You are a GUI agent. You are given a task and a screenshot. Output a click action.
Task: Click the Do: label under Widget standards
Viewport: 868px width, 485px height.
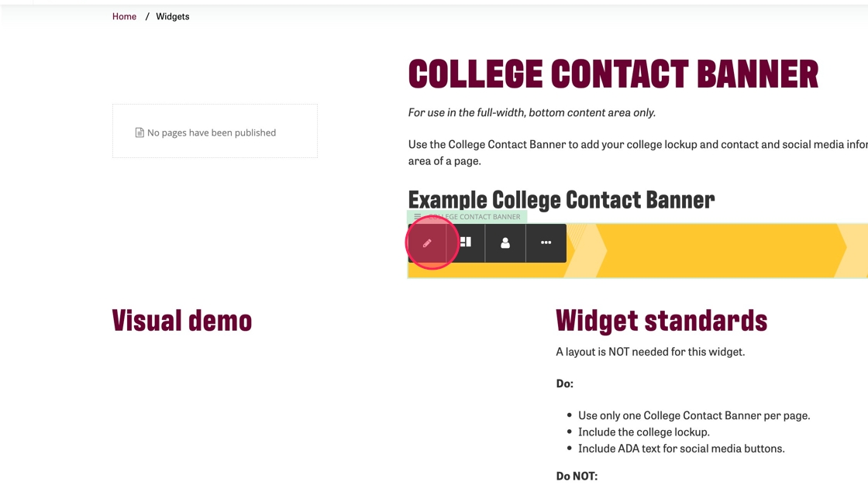(x=564, y=384)
